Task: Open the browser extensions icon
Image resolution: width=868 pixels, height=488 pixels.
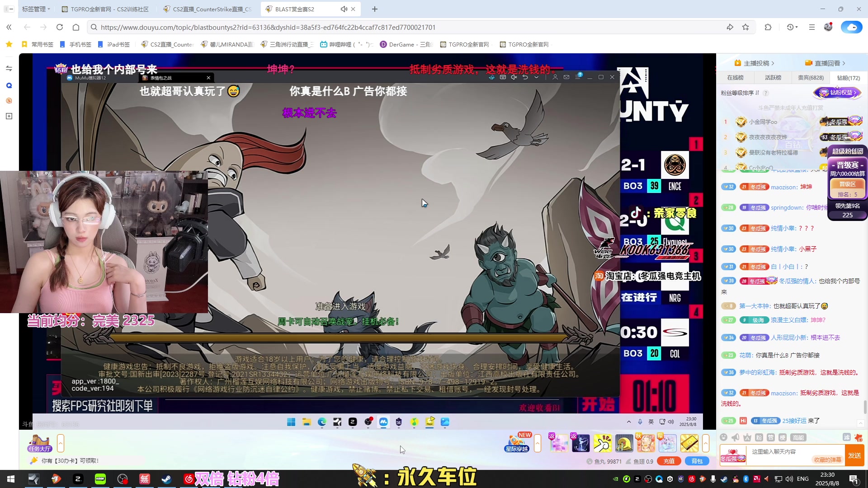Action: (x=768, y=27)
